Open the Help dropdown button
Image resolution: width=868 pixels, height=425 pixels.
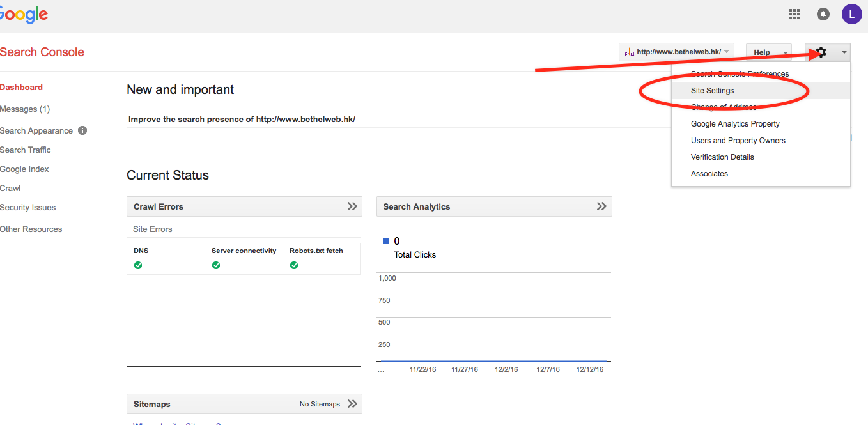point(769,52)
